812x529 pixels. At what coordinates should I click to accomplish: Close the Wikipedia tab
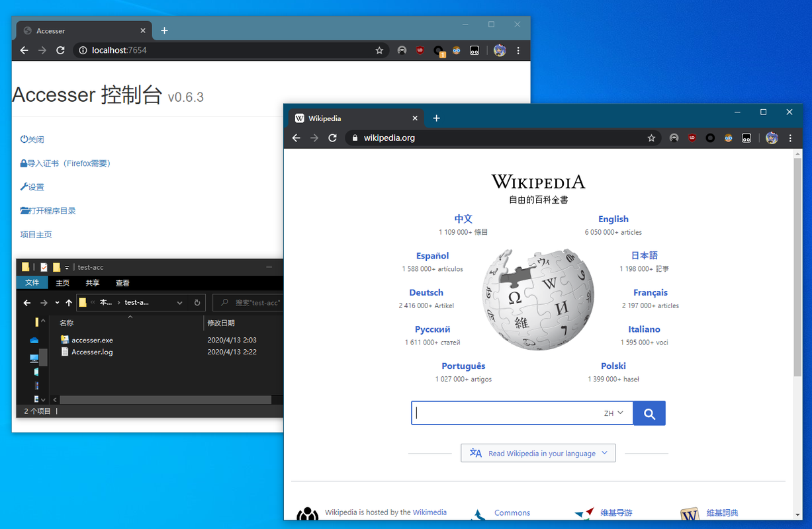pyautogui.click(x=415, y=118)
